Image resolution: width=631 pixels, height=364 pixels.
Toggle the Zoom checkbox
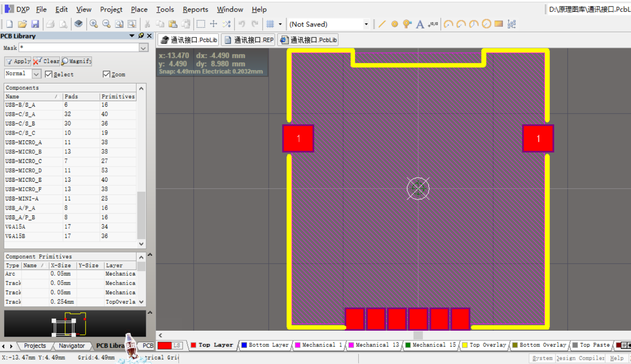point(106,74)
